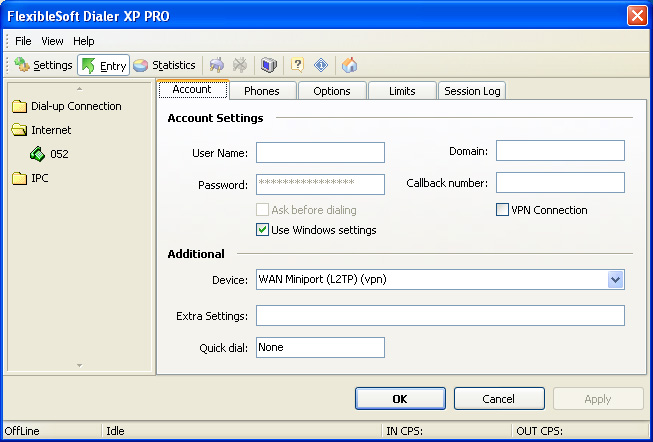
Task: Open the Device dropdown arrow
Action: [x=616, y=280]
